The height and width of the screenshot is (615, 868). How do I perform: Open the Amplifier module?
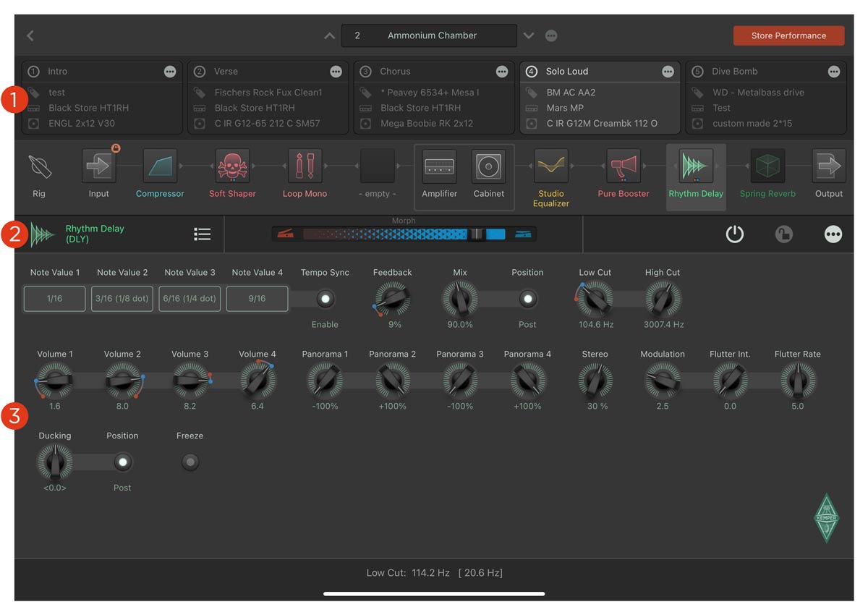coord(440,166)
